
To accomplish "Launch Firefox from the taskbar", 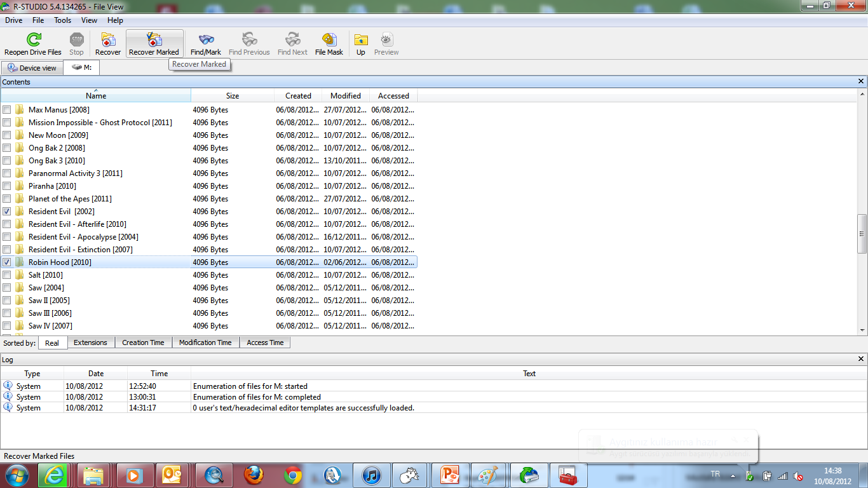I will click(253, 475).
